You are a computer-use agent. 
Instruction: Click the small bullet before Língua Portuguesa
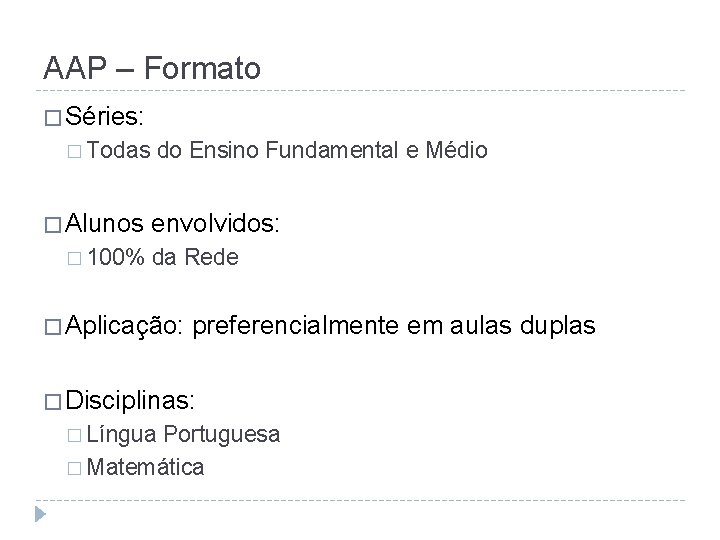click(74, 435)
